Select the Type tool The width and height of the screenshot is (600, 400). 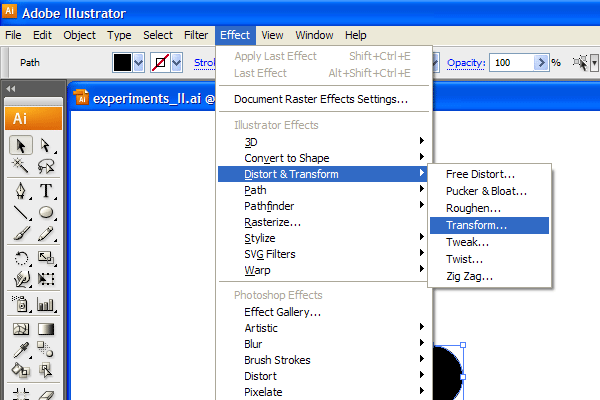coord(46,190)
